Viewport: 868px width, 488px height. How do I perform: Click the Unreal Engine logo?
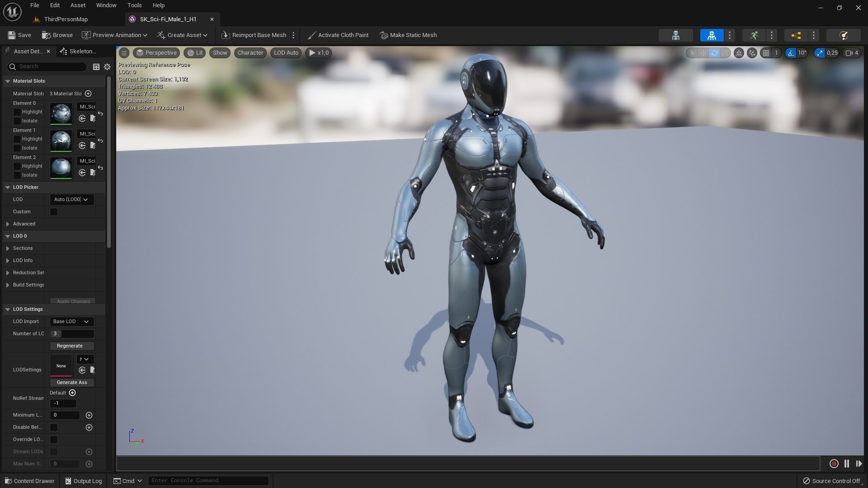[x=12, y=12]
